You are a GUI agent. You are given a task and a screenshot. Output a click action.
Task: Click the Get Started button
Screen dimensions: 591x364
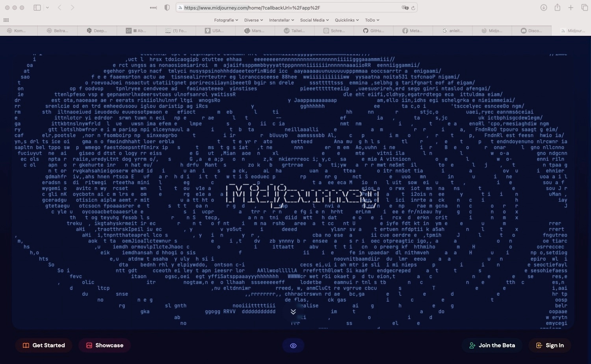tap(44, 346)
